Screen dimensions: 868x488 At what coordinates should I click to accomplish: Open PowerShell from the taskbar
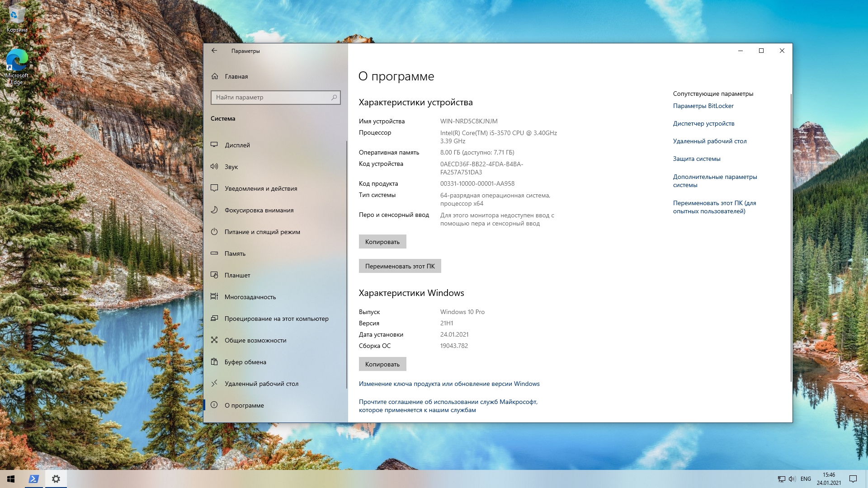click(x=33, y=479)
